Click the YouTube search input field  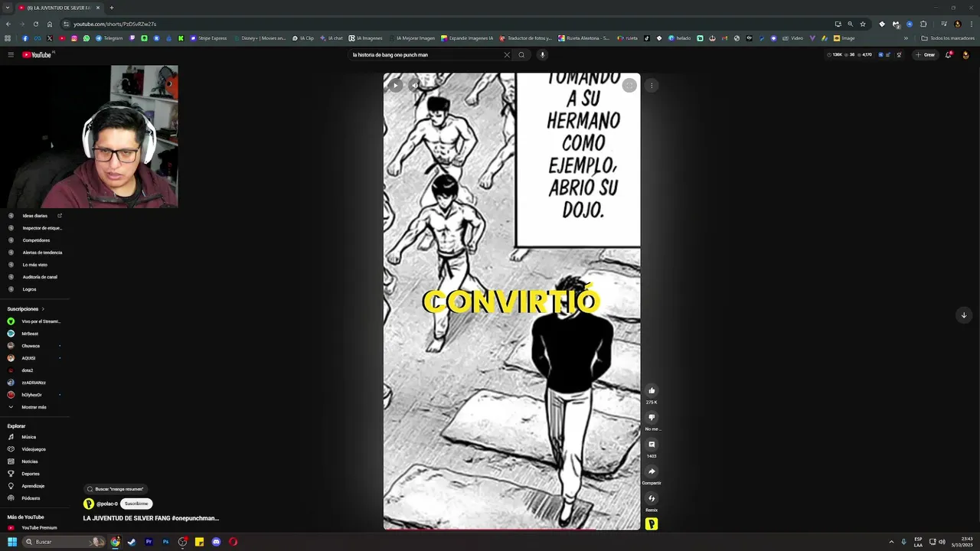[425, 54]
